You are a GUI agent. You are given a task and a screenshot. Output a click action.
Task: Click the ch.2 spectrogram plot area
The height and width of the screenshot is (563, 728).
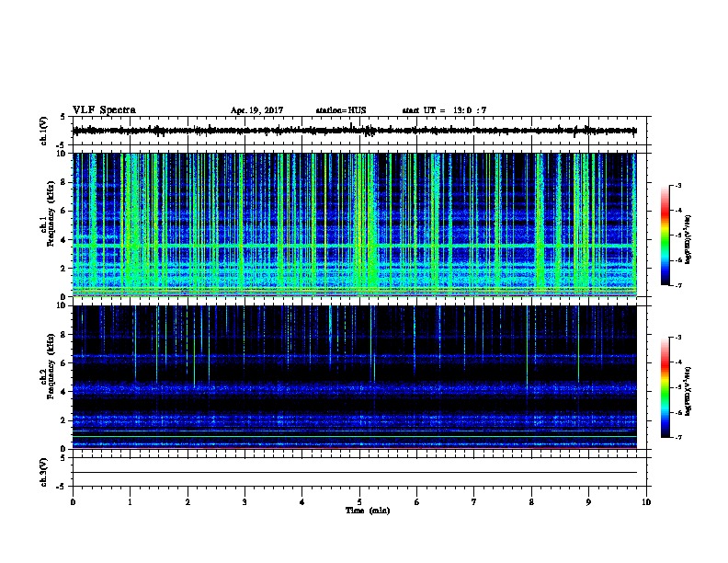pos(355,377)
